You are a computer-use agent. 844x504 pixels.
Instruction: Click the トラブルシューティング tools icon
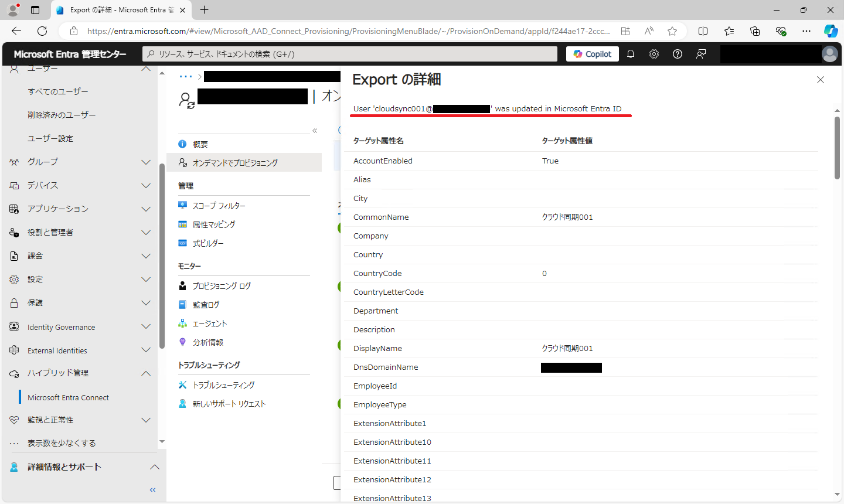pyautogui.click(x=182, y=385)
